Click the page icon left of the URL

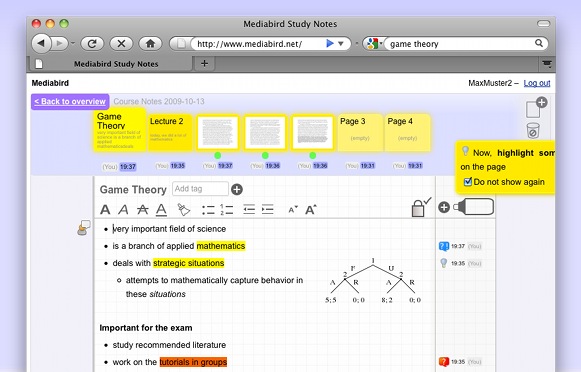click(181, 44)
